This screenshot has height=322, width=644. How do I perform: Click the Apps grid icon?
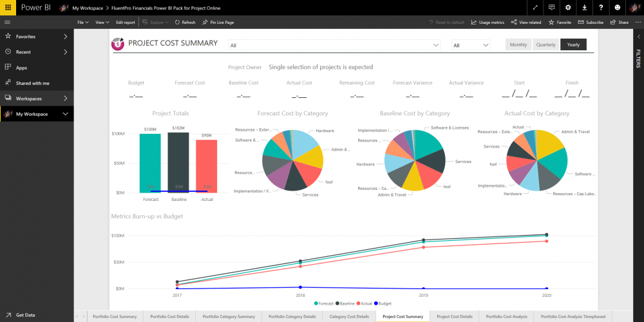[8, 68]
